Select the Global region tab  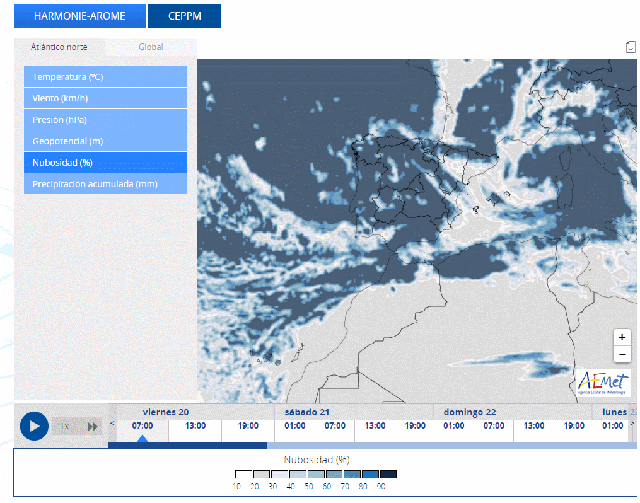[x=151, y=47]
